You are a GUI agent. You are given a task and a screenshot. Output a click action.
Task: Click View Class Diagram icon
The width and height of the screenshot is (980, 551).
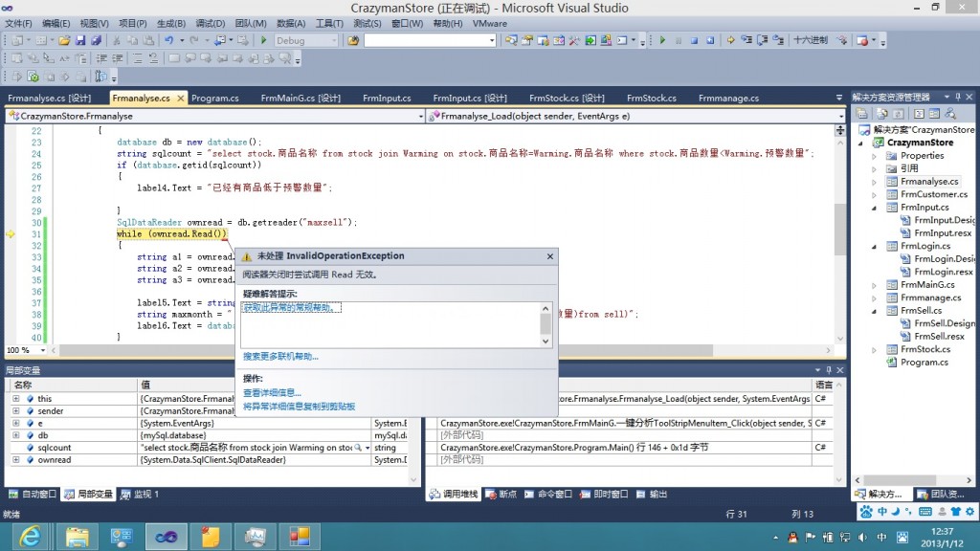(x=950, y=114)
